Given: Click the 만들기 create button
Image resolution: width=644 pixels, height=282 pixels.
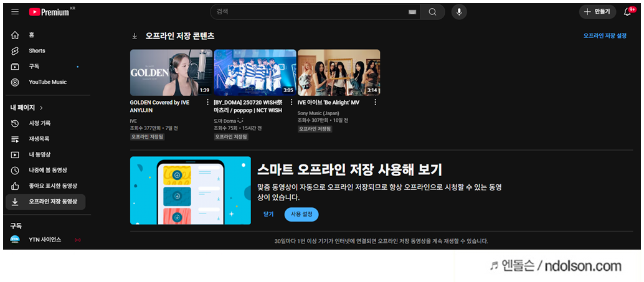Looking at the screenshot, I should click(x=597, y=12).
